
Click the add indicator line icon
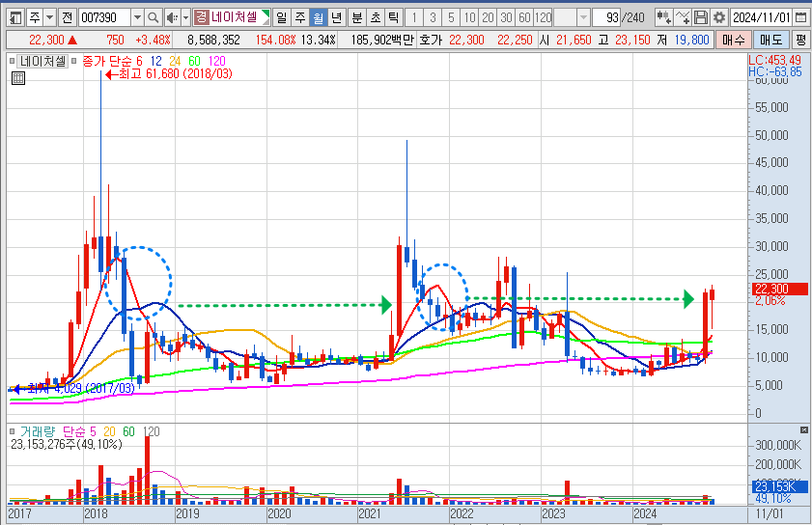[682, 18]
